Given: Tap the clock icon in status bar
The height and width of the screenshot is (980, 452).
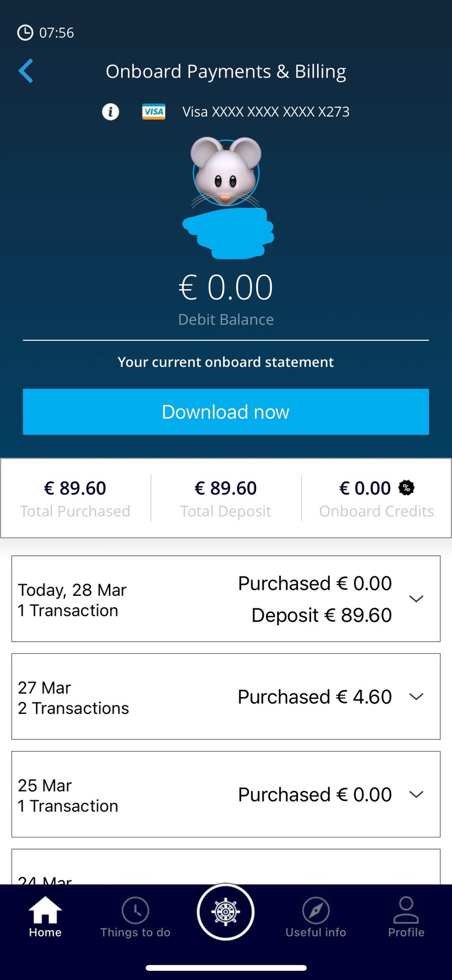Looking at the screenshot, I should [x=25, y=32].
